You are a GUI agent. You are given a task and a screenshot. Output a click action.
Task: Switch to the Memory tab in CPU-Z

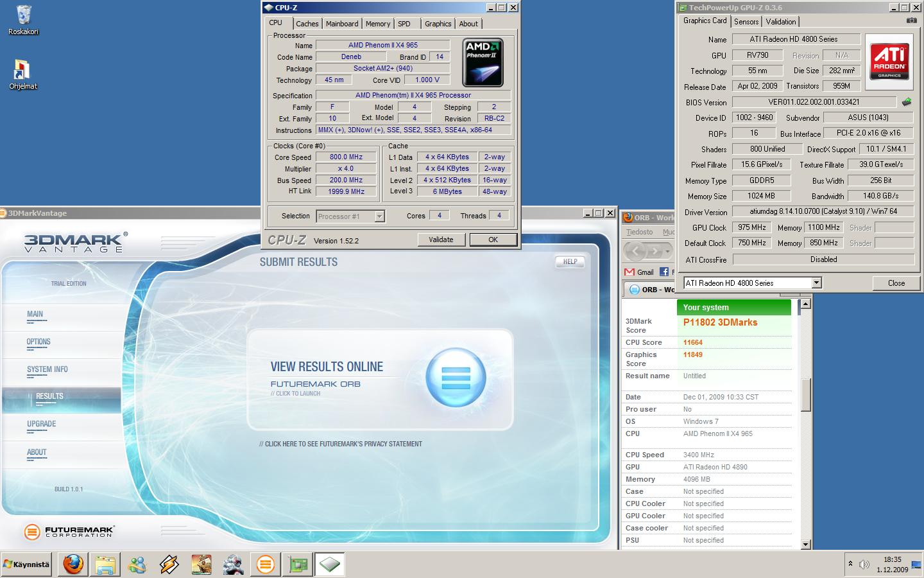click(378, 24)
